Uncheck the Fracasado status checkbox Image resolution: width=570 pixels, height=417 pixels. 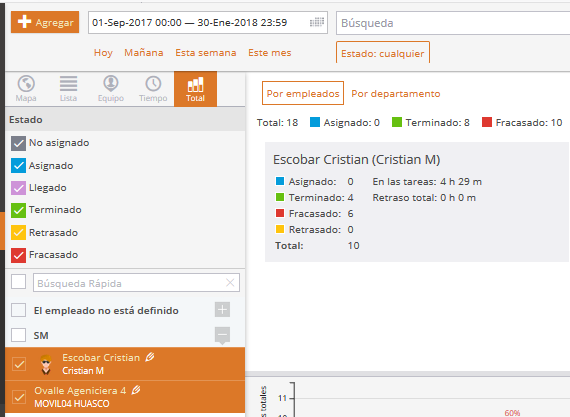[x=18, y=255]
